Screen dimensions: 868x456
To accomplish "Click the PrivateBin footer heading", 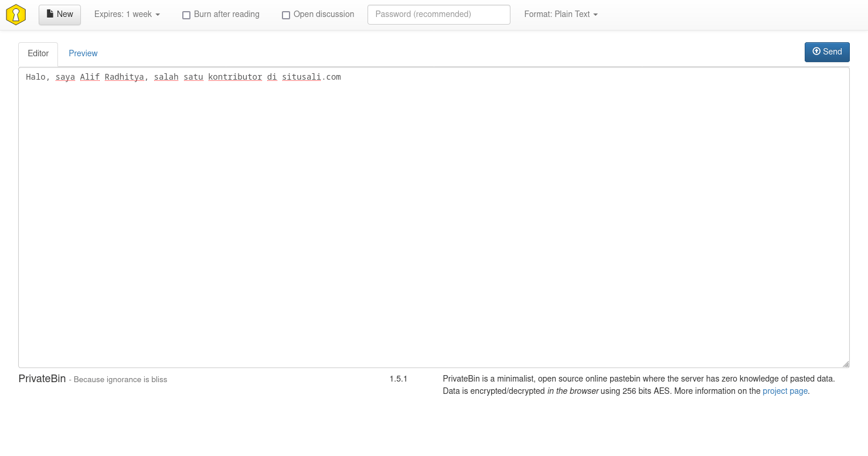I will pyautogui.click(x=42, y=379).
